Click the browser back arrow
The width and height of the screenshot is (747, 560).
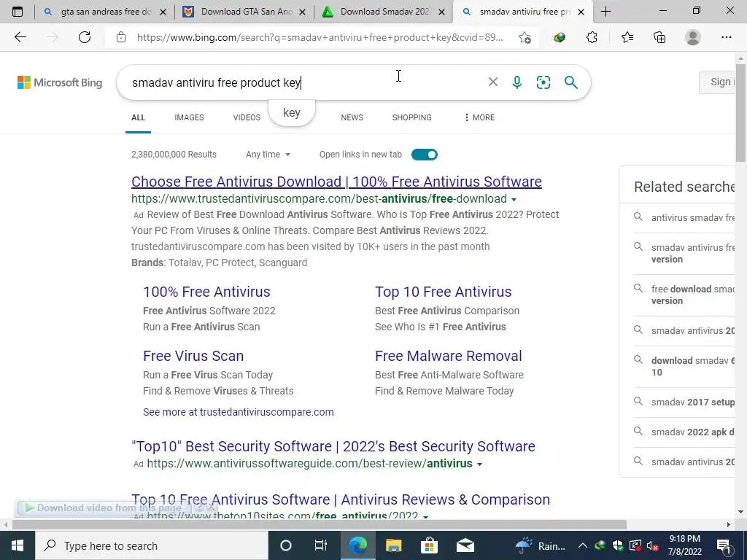20,37
